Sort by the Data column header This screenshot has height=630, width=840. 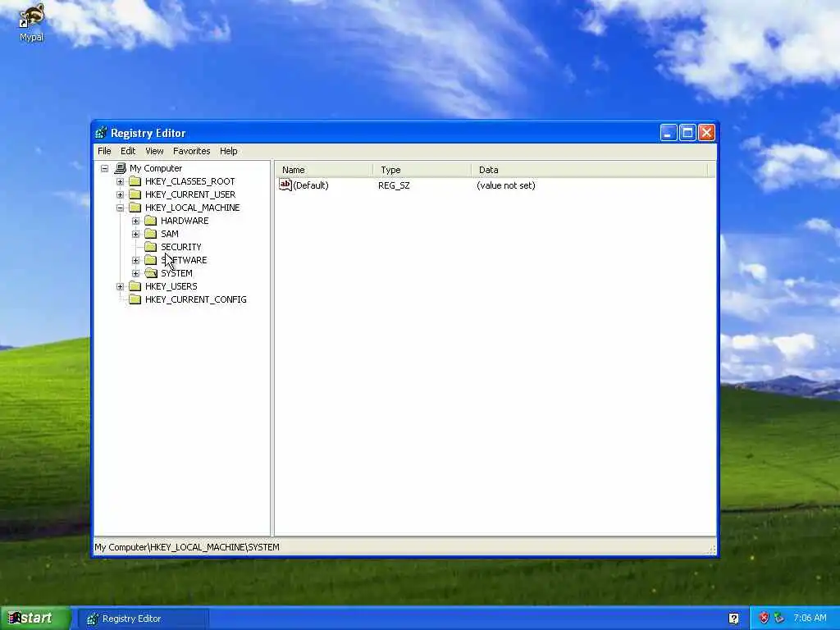click(589, 170)
